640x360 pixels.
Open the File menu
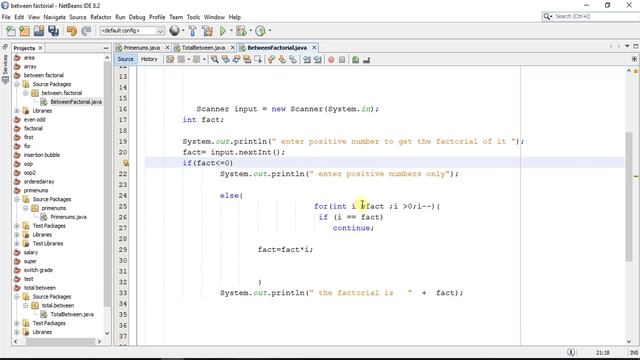(6, 17)
